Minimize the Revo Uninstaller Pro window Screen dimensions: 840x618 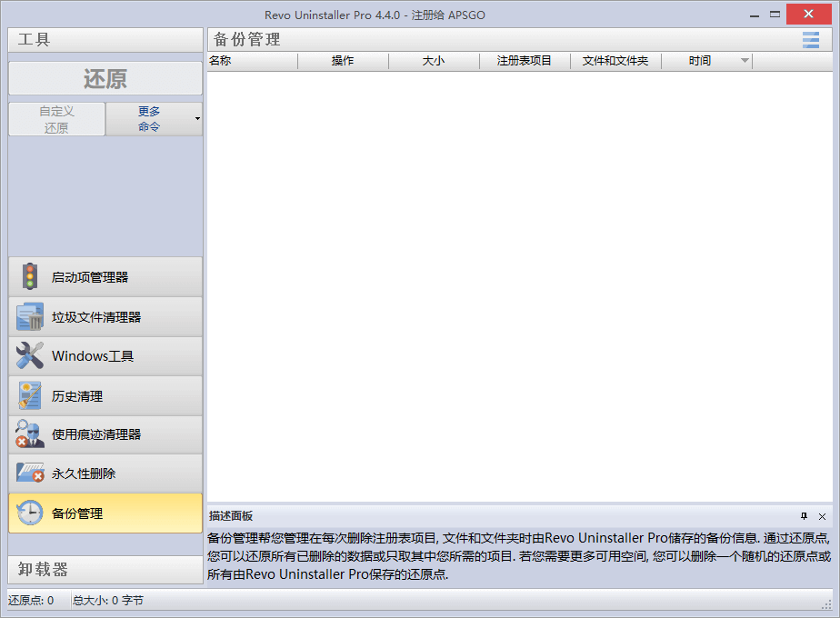coord(755,15)
